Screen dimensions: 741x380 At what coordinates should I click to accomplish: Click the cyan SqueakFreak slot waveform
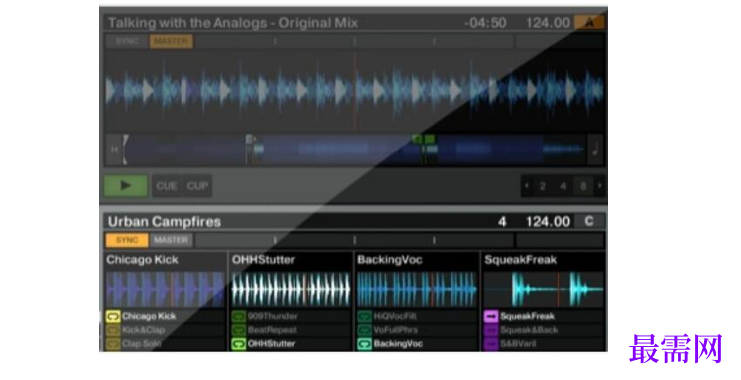point(543,289)
